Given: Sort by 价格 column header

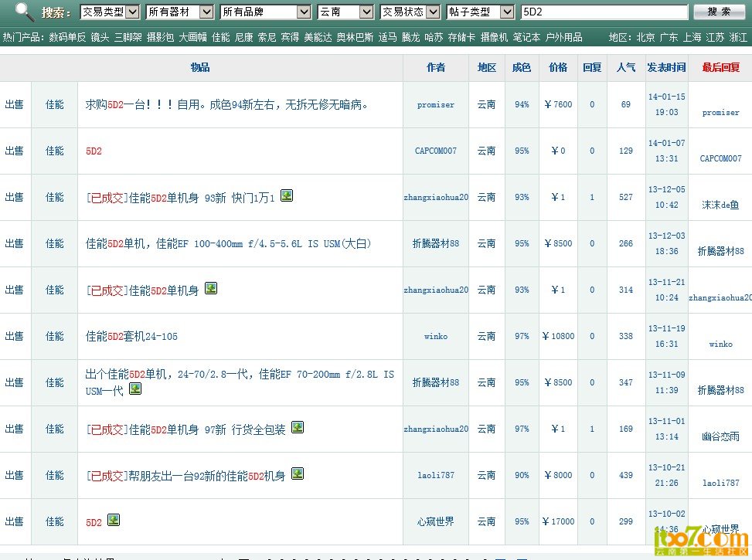Looking at the screenshot, I should pos(558,68).
